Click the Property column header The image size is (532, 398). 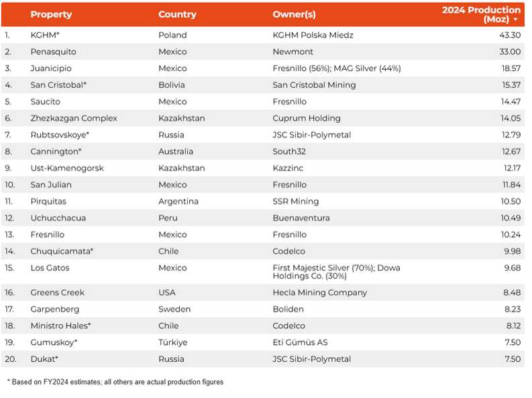51,14
